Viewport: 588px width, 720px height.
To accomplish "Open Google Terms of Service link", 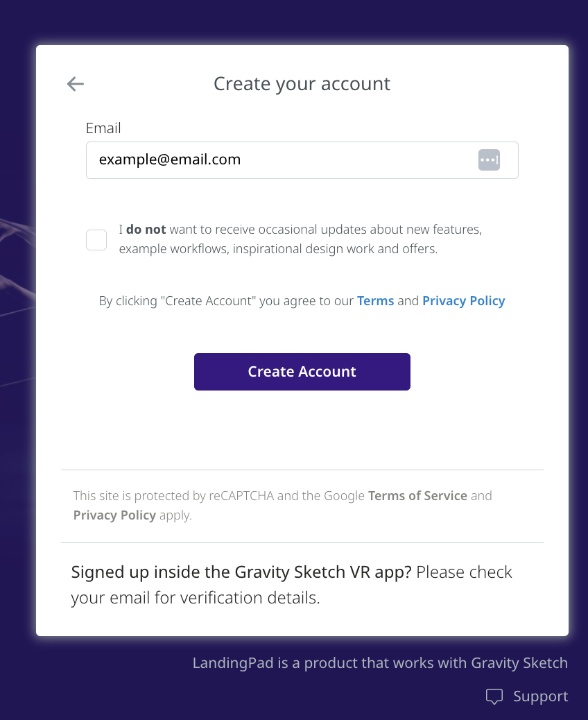I will (x=417, y=496).
